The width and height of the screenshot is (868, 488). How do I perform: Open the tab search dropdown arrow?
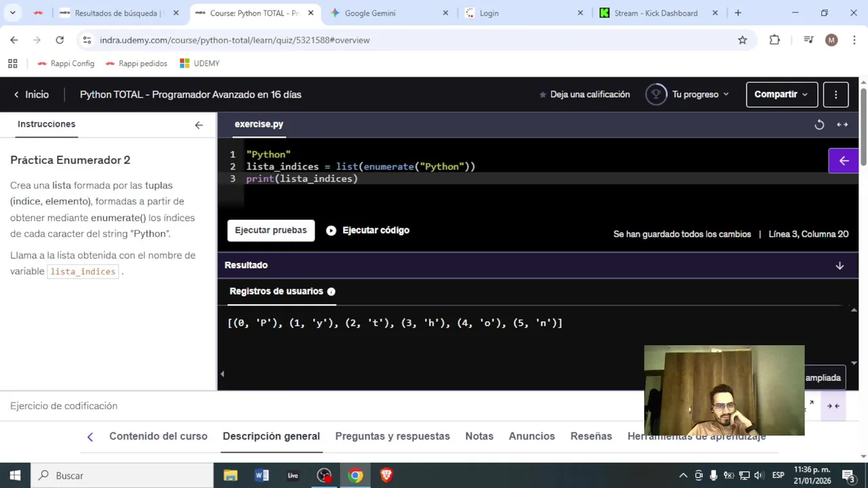[12, 13]
